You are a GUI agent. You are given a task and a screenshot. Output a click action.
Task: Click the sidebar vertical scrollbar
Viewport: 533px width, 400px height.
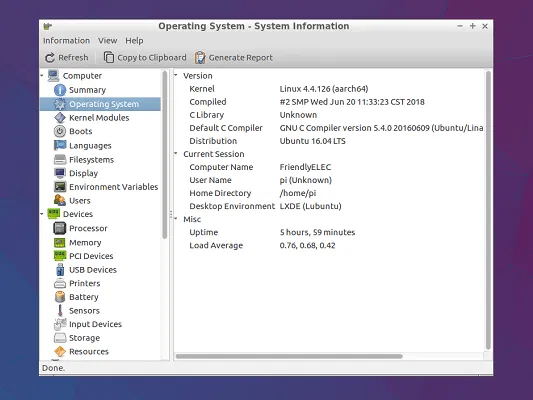(165, 155)
